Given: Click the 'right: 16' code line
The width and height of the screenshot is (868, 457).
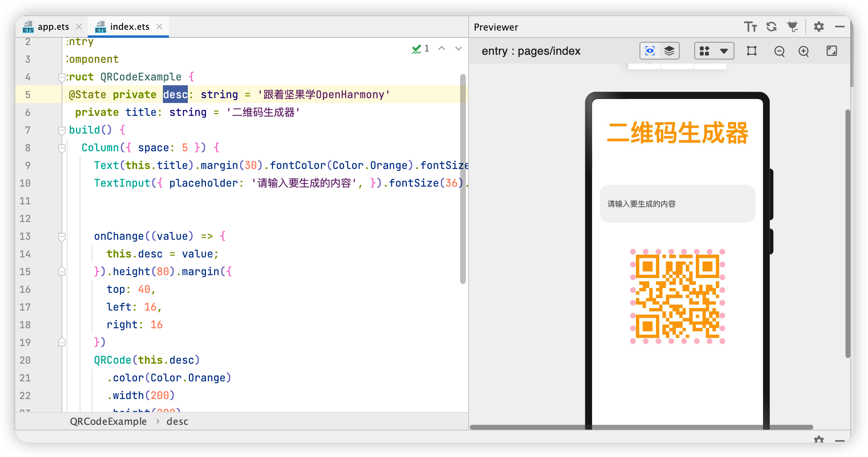Looking at the screenshot, I should [135, 325].
